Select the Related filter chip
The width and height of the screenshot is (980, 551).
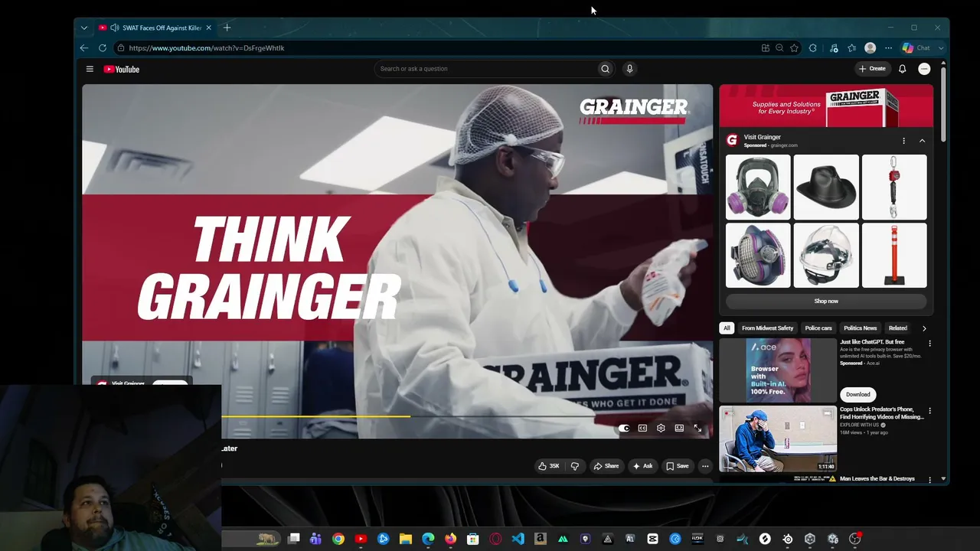(x=898, y=328)
